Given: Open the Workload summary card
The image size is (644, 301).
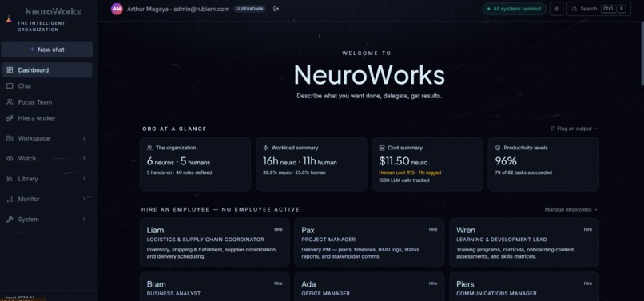Looking at the screenshot, I should pos(312,164).
